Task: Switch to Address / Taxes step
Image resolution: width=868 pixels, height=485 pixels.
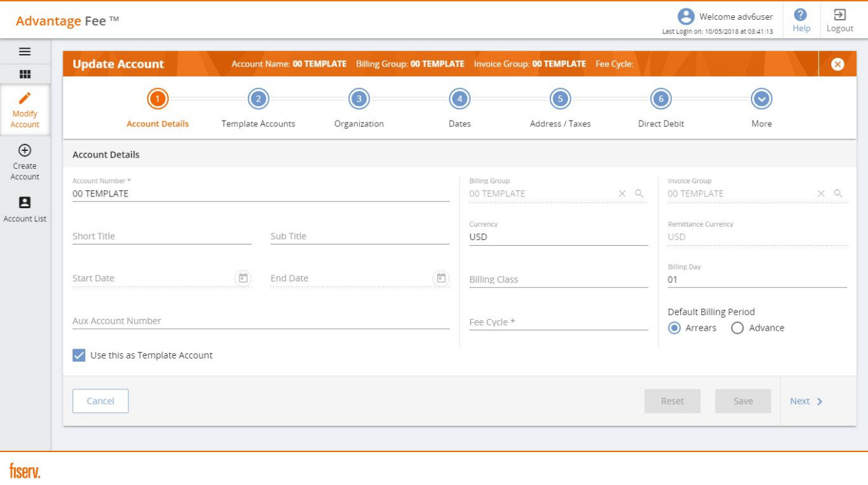Action: 560,100
